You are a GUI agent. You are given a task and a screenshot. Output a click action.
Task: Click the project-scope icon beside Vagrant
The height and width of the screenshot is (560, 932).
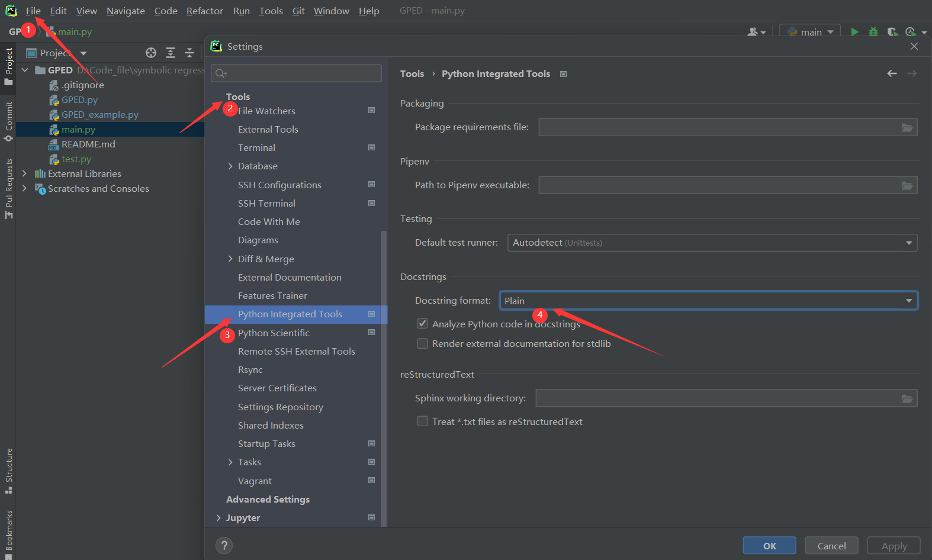click(x=371, y=480)
